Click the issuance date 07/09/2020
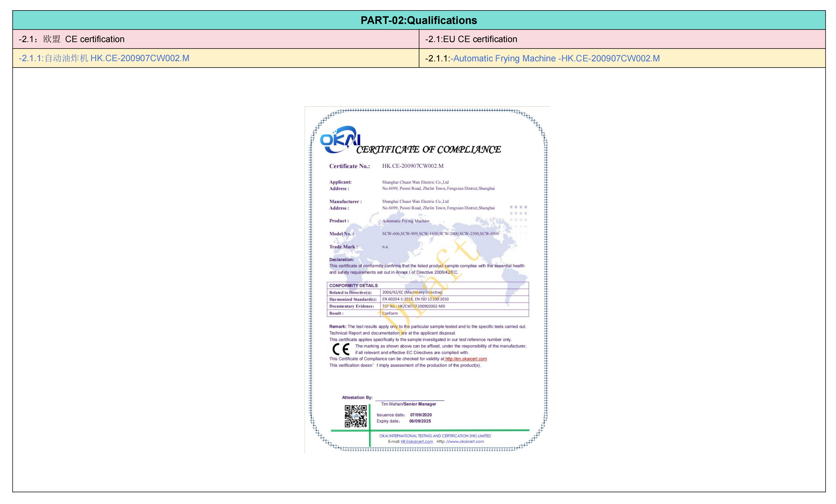 (x=421, y=415)
